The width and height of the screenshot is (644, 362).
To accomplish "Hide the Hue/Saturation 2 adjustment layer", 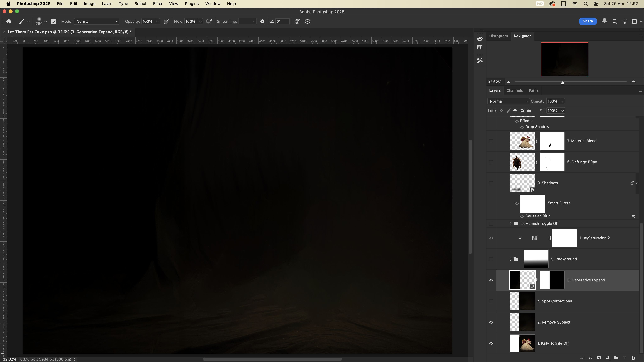I will pyautogui.click(x=491, y=238).
